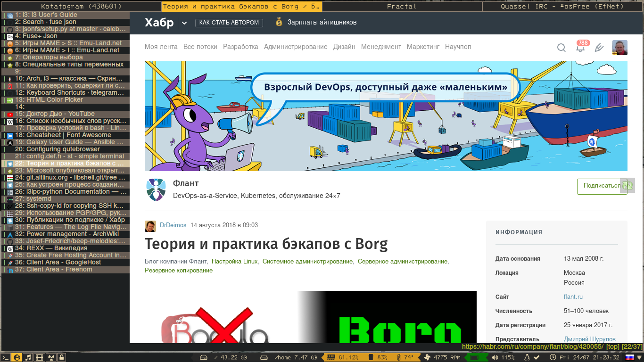Select tab 15: Доктор Дью - YouTube
644x362 pixels.
click(66, 114)
